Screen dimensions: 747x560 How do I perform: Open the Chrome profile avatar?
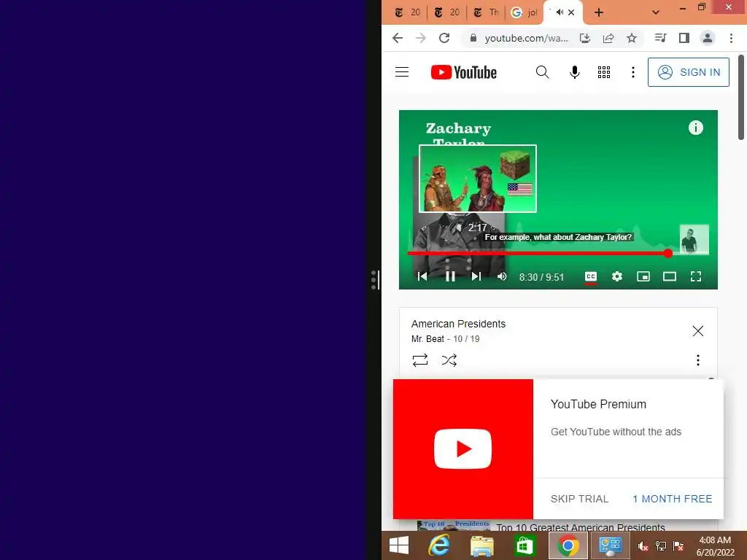pyautogui.click(x=708, y=38)
